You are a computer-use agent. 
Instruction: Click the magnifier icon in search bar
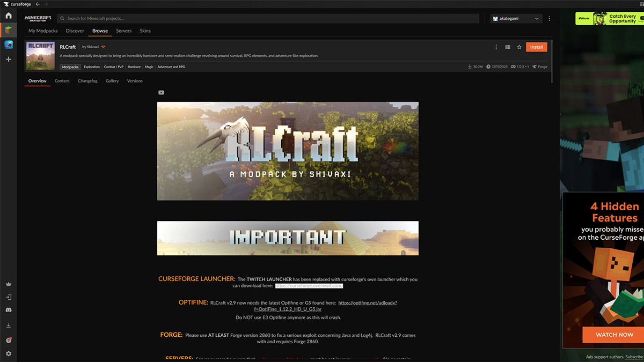(62, 18)
